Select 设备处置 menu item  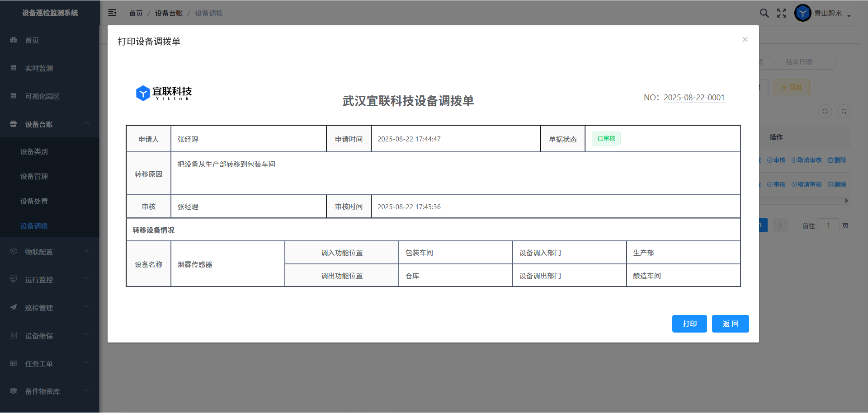(34, 201)
